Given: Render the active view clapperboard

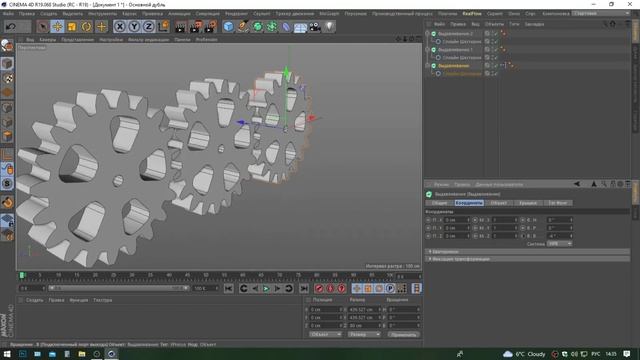Looking at the screenshot, I should pos(180,27).
